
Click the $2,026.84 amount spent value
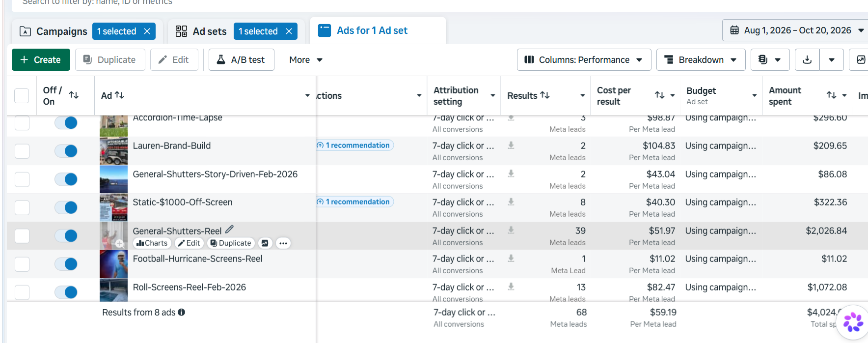click(x=826, y=230)
